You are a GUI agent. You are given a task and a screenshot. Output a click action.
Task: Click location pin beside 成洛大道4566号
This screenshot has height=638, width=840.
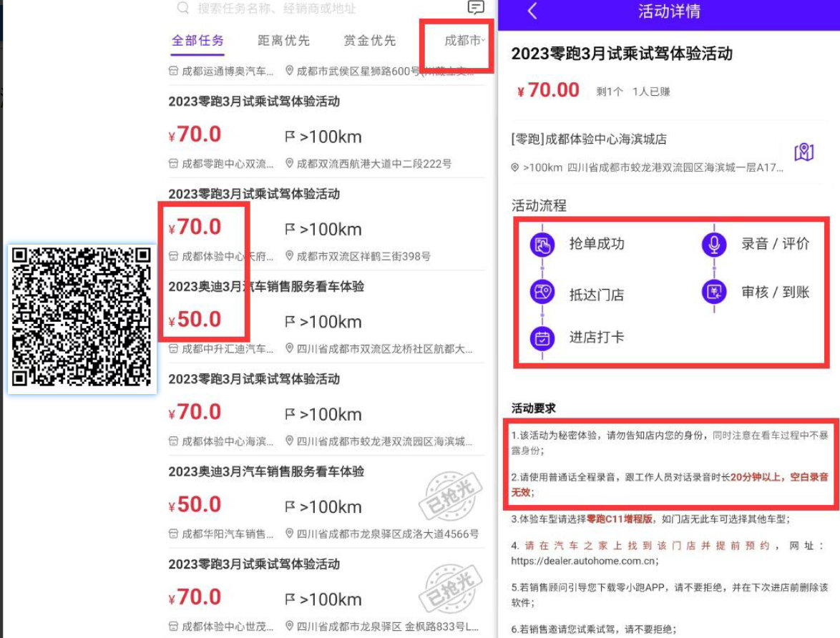coord(289,533)
